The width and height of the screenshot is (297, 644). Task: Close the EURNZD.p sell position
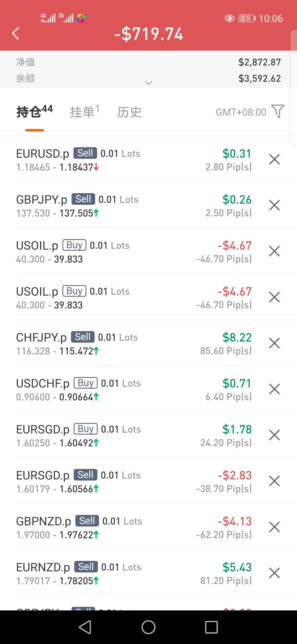(274, 573)
